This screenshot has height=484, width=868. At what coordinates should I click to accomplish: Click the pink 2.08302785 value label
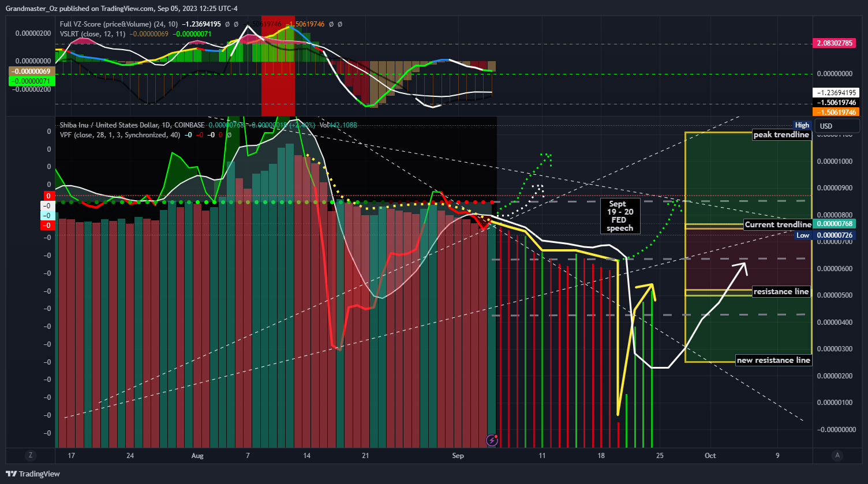(835, 43)
